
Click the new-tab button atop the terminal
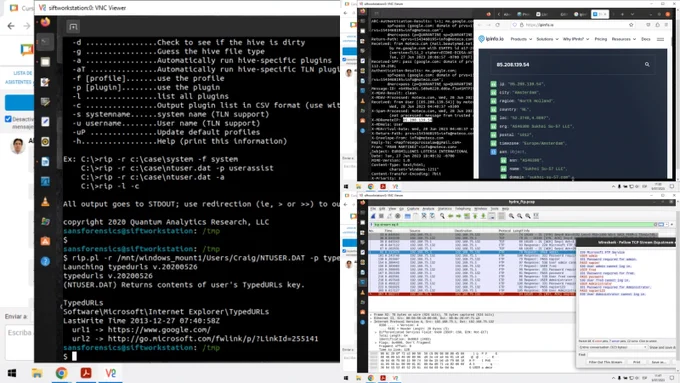click(73, 27)
